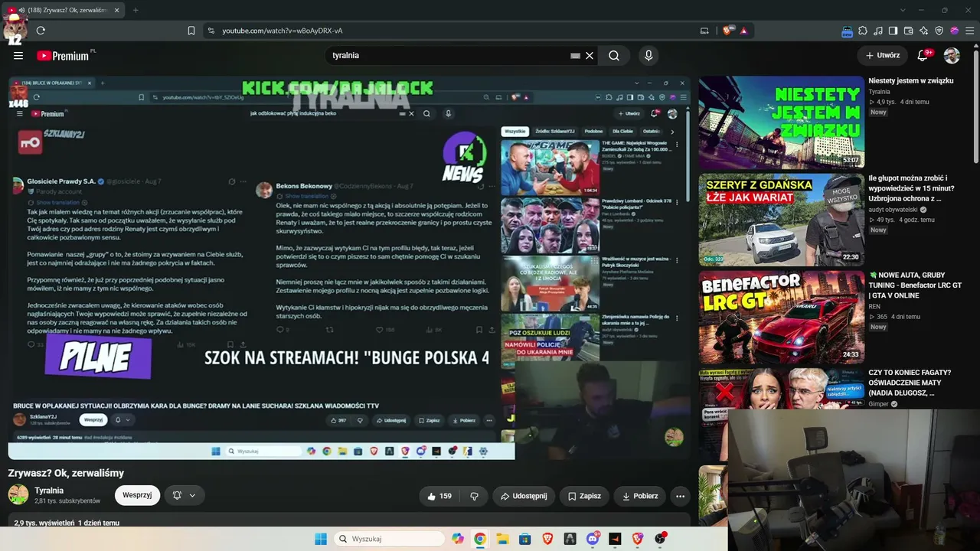Open the Szeryf z Gdańska video thumbnail
980x551 pixels.
pyautogui.click(x=781, y=220)
